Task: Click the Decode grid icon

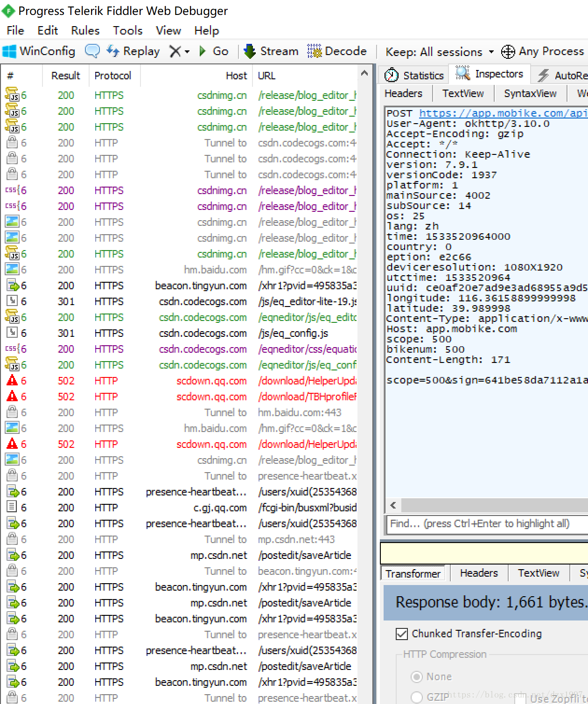Action: tap(315, 51)
